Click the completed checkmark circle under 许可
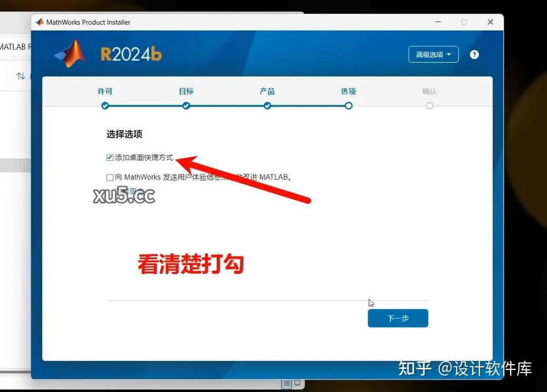547x392 pixels. (105, 105)
